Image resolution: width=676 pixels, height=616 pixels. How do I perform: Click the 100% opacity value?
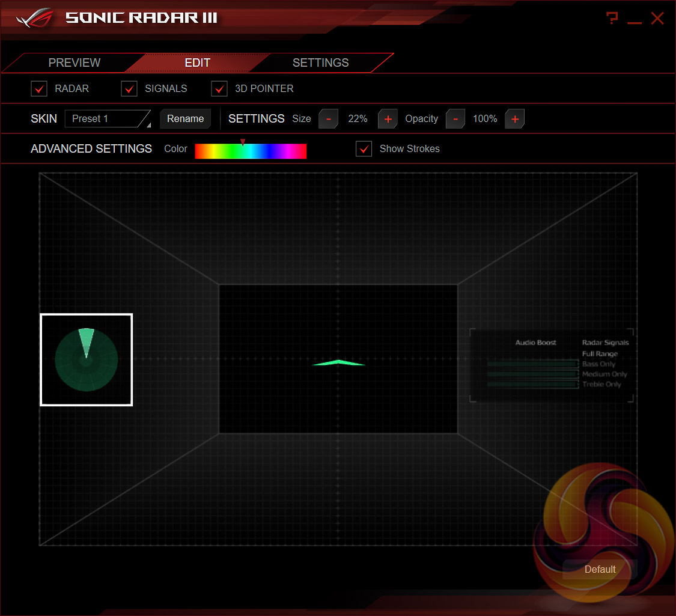[485, 118]
